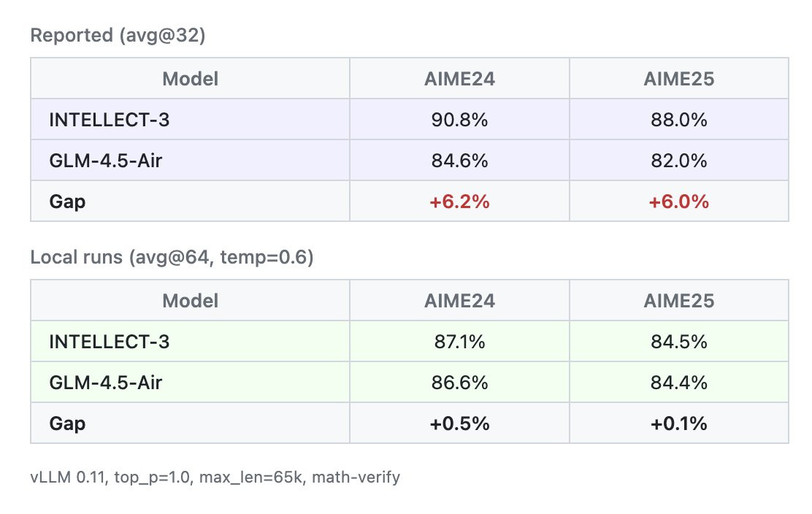This screenshot has height=514, width=812.
Task: Select the red +6.0% gap value
Action: click(678, 202)
